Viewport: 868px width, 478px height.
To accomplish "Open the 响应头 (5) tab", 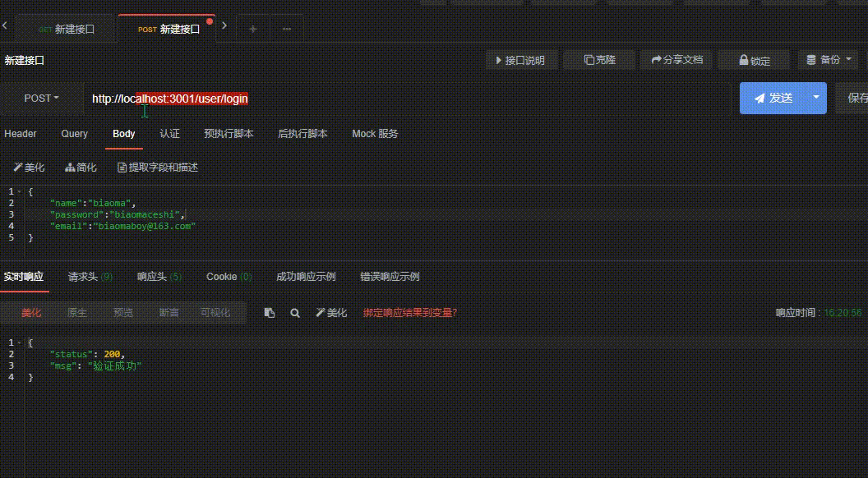I will [x=159, y=277].
